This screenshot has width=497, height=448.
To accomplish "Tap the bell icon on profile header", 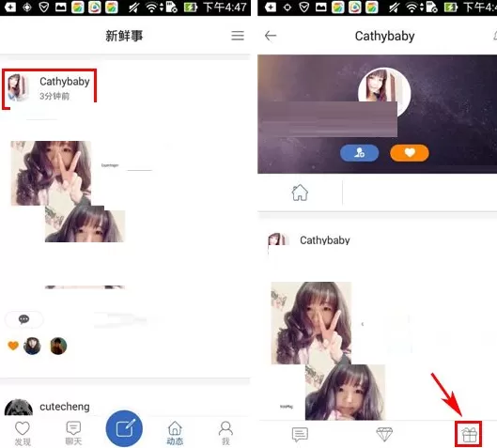I will (495, 36).
